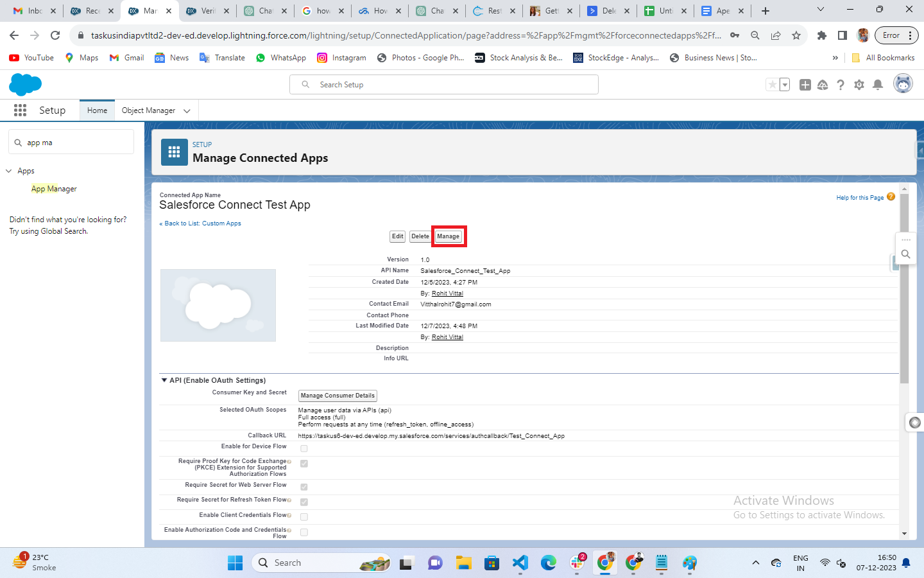924x578 pixels.
Task: Click the Edit button
Action: coord(398,236)
